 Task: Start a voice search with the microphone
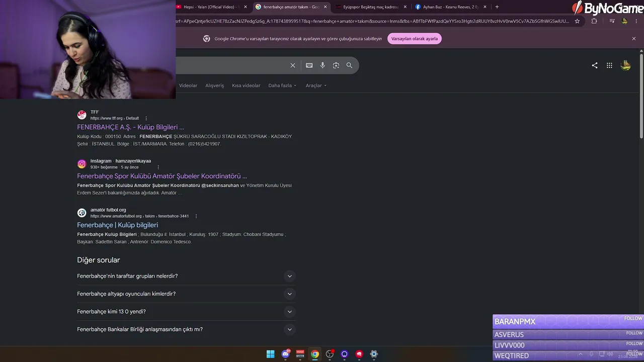point(323,65)
